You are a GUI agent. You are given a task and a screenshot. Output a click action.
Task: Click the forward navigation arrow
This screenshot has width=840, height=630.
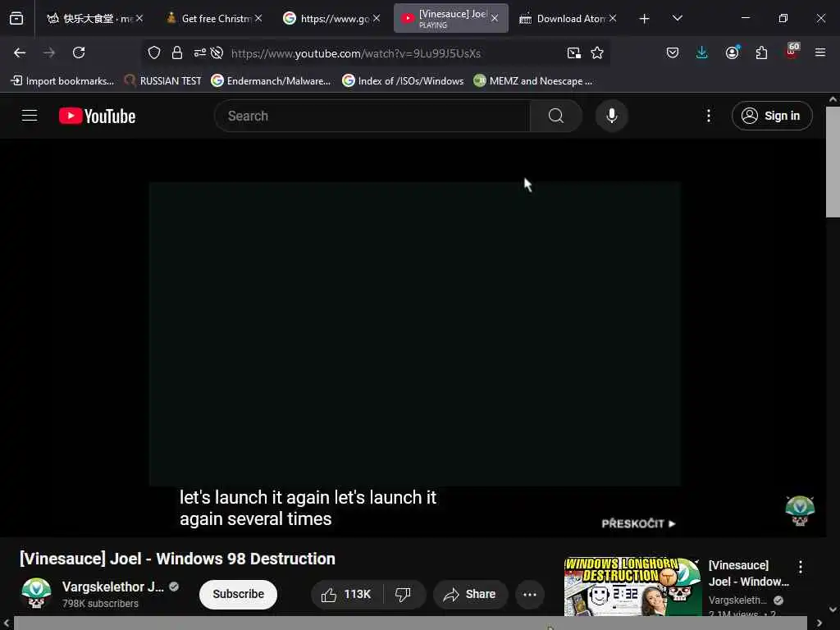(x=49, y=52)
